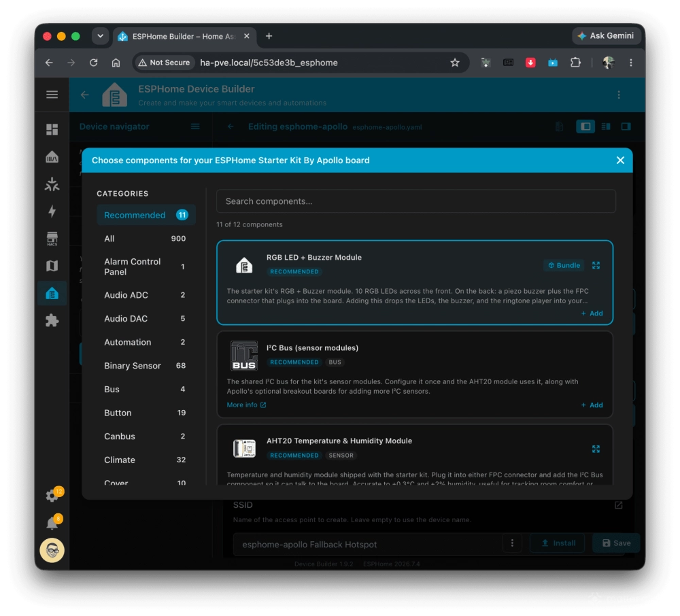Open the HACS store icon in sidebar
The width and height of the screenshot is (680, 616).
[52, 239]
